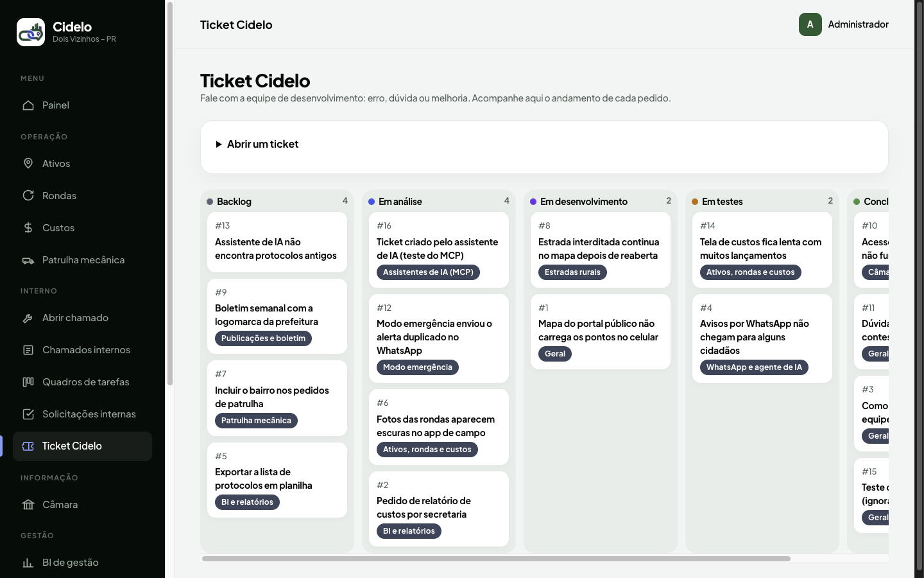Go to Rondas in the sidebar
This screenshot has width=924, height=578.
tap(82, 196)
